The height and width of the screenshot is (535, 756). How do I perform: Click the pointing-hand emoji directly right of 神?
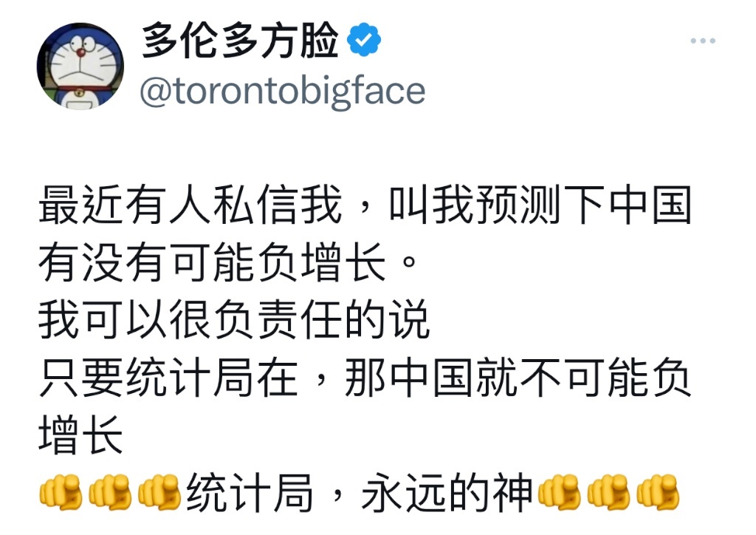(x=559, y=492)
